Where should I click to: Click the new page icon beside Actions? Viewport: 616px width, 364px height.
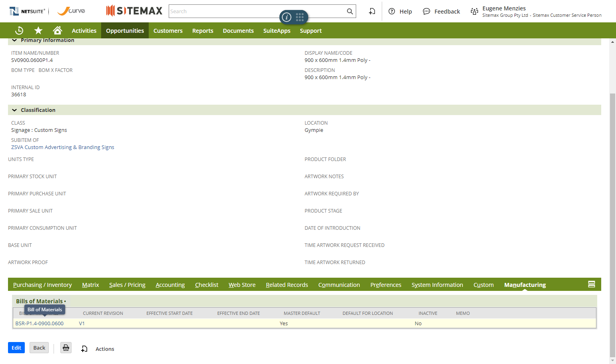pos(84,349)
